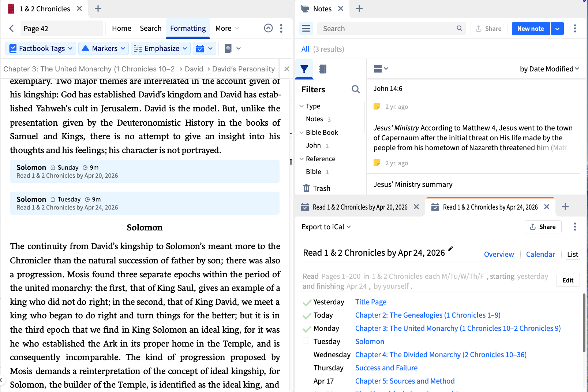Add a new tab beside the 1 & 2 Chronicles tab
The image size is (588, 392).
click(98, 8)
